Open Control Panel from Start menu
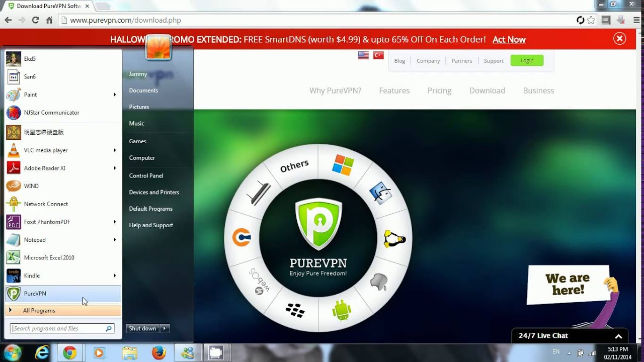This screenshot has width=644, height=362. (146, 175)
